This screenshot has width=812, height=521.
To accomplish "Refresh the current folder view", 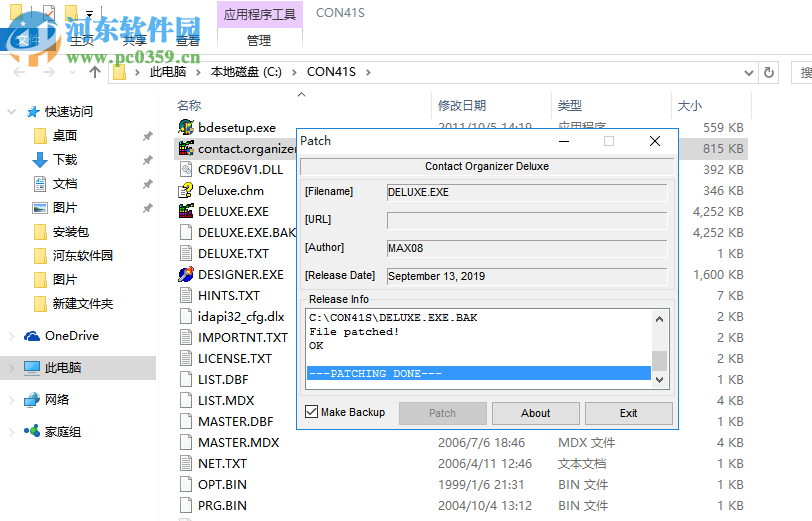I will point(769,73).
